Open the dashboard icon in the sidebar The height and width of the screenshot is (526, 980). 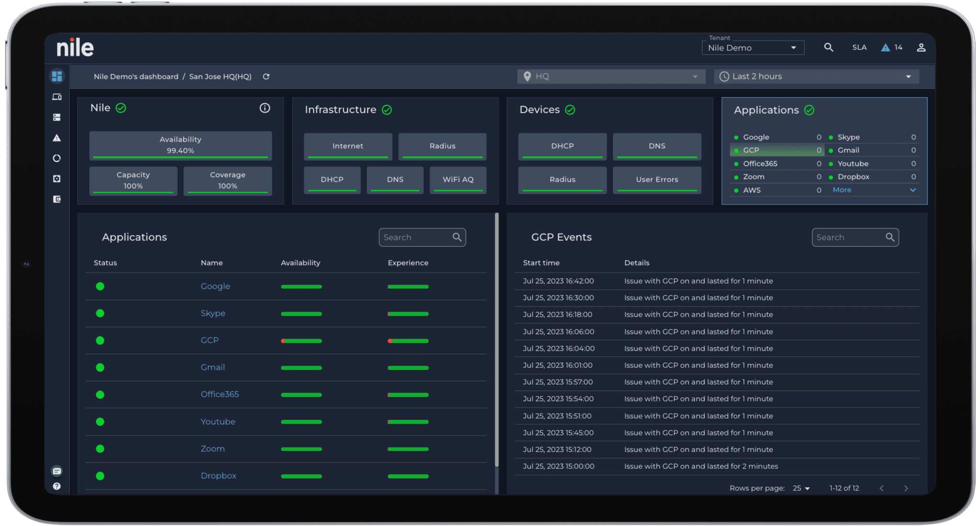[56, 76]
